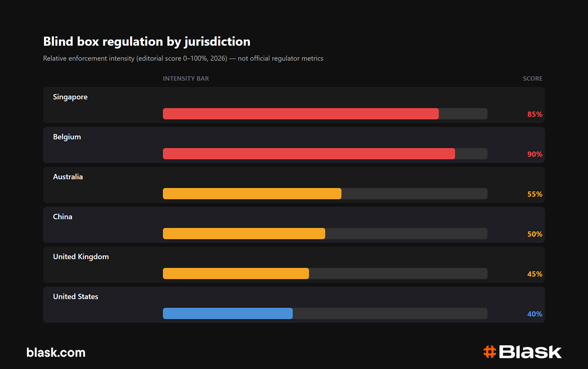Click the 90% score for Belgium
This screenshot has width=588, height=369.
535,154
